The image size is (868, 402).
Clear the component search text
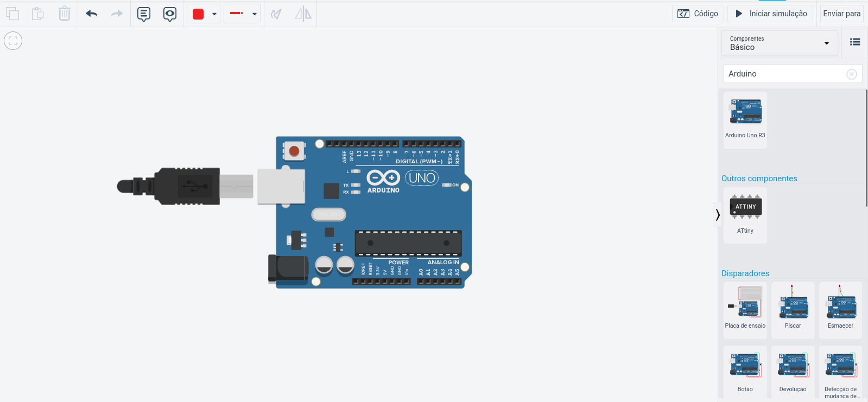tap(852, 74)
